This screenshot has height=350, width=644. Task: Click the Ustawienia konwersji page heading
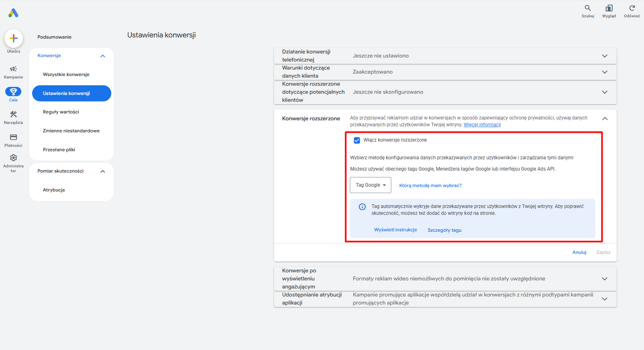point(162,35)
